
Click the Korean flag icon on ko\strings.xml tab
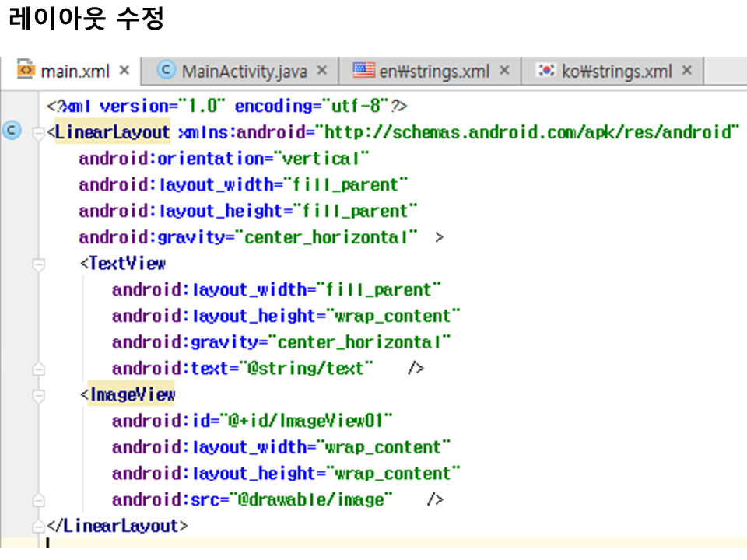tap(547, 71)
